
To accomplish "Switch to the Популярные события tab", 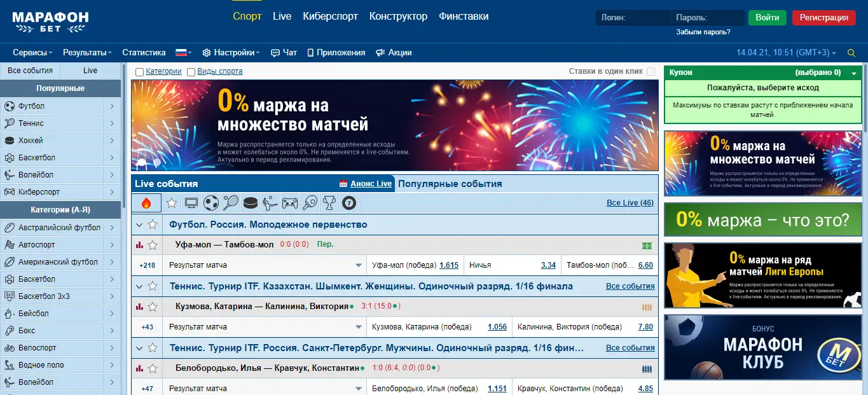I will [x=450, y=184].
